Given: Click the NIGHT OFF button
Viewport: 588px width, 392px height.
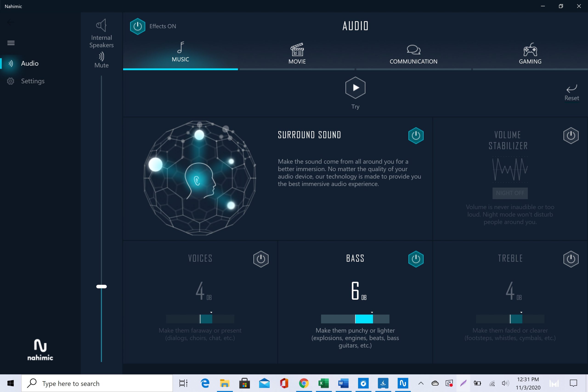Looking at the screenshot, I should [x=510, y=193].
